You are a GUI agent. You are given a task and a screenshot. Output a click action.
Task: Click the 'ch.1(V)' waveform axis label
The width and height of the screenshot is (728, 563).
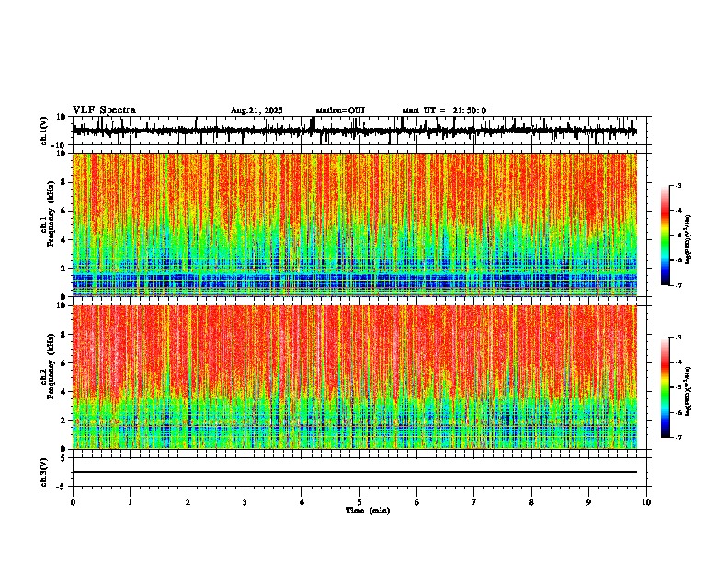click(x=44, y=131)
